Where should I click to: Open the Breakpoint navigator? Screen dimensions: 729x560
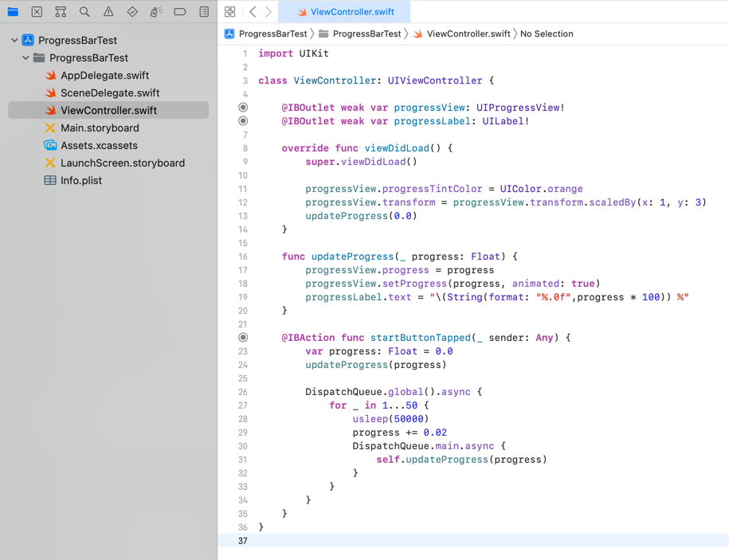180,12
